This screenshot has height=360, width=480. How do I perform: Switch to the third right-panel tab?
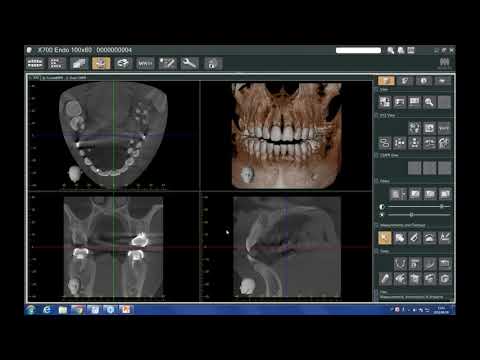click(x=424, y=81)
